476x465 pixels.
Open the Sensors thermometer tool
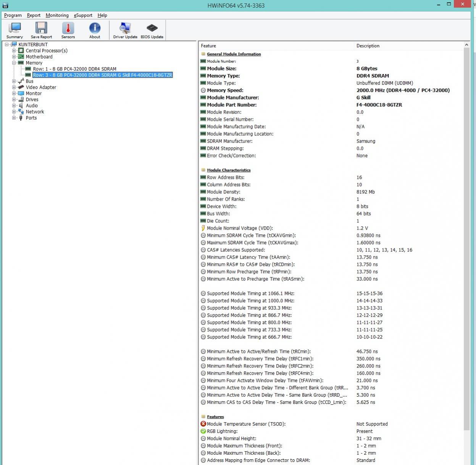pos(68,30)
